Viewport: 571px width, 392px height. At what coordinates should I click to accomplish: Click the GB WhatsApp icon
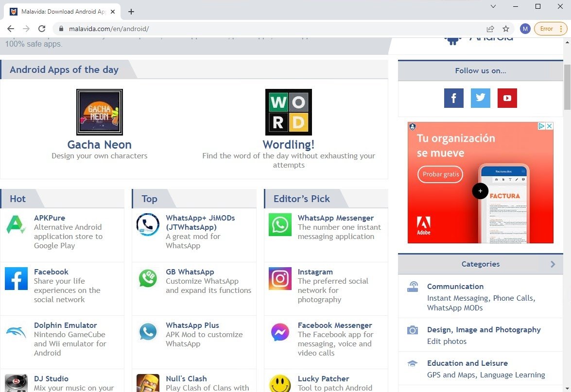coord(148,278)
